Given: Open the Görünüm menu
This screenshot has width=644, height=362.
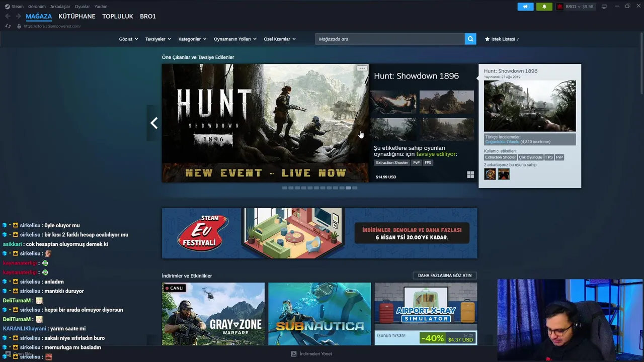Looking at the screenshot, I should click(x=37, y=7).
